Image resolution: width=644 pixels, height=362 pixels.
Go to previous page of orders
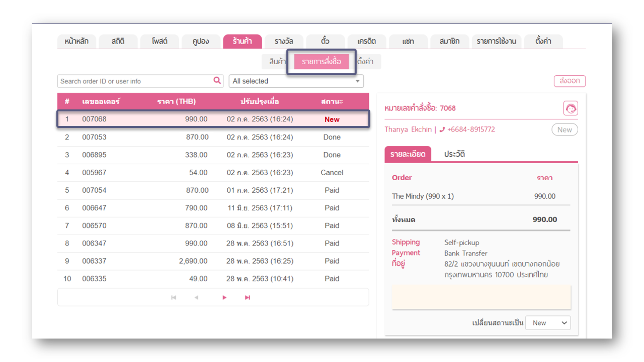pyautogui.click(x=197, y=298)
